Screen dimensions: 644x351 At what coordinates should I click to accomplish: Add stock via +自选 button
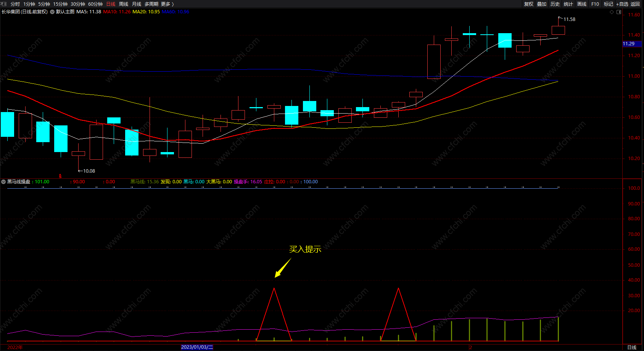(x=622, y=4)
